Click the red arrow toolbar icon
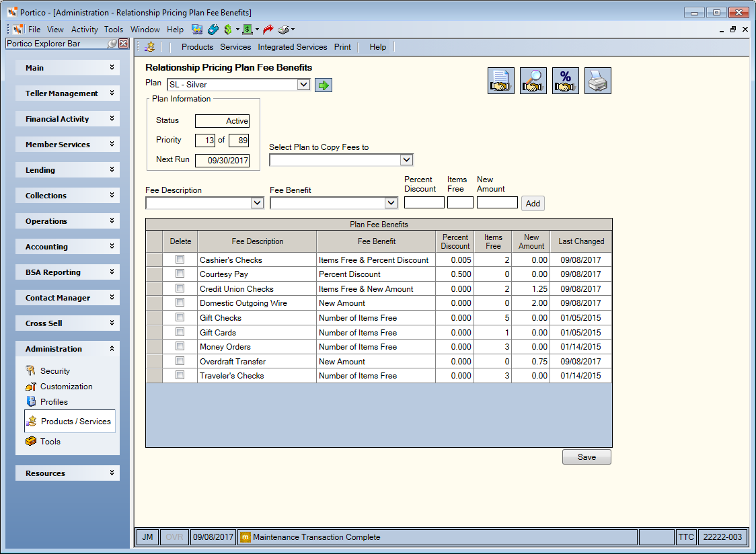Image resolution: width=756 pixels, height=554 pixels. (x=268, y=30)
